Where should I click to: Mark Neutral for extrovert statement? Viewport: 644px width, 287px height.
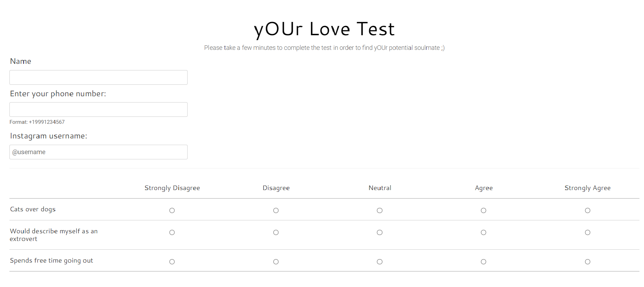pyautogui.click(x=380, y=233)
